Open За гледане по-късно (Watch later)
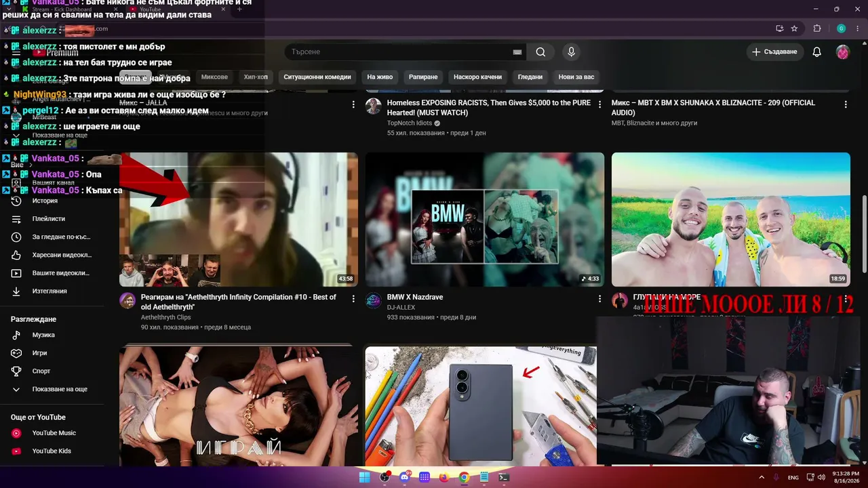Screen dimensions: 868x488 [x=52, y=237]
